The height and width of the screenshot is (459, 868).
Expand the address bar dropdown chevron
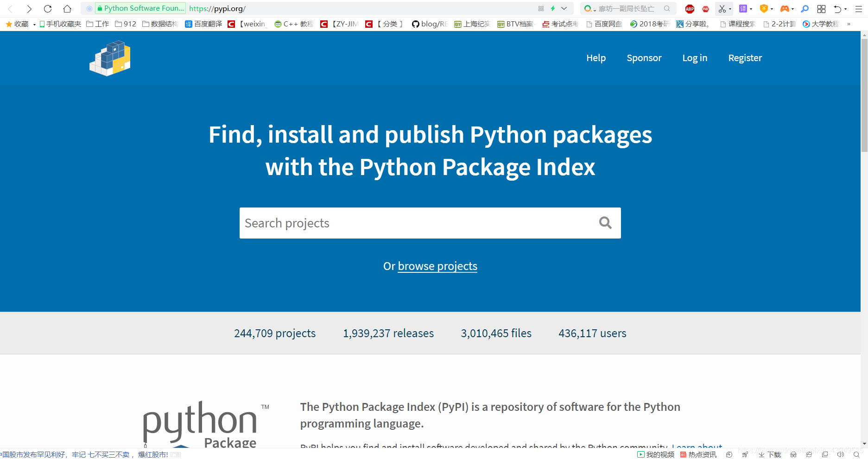[x=564, y=8]
